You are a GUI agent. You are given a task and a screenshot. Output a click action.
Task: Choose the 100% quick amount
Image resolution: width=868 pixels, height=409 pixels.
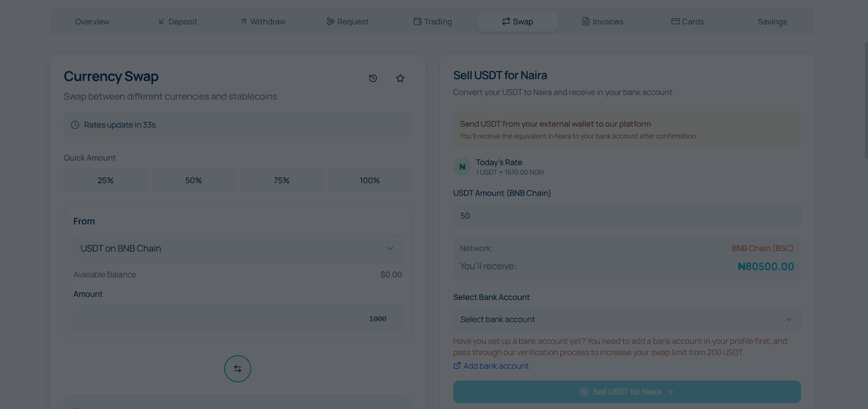click(370, 180)
